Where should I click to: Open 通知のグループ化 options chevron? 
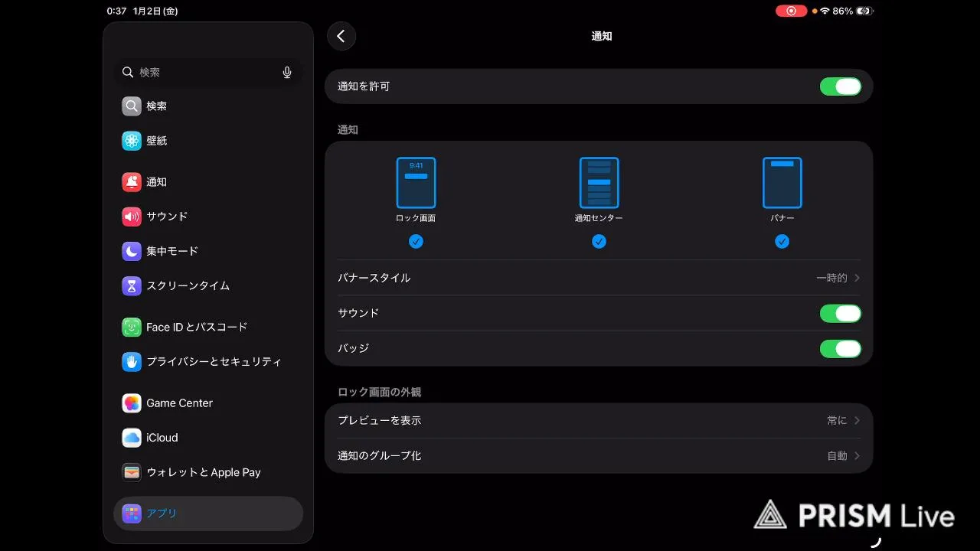[x=857, y=455]
